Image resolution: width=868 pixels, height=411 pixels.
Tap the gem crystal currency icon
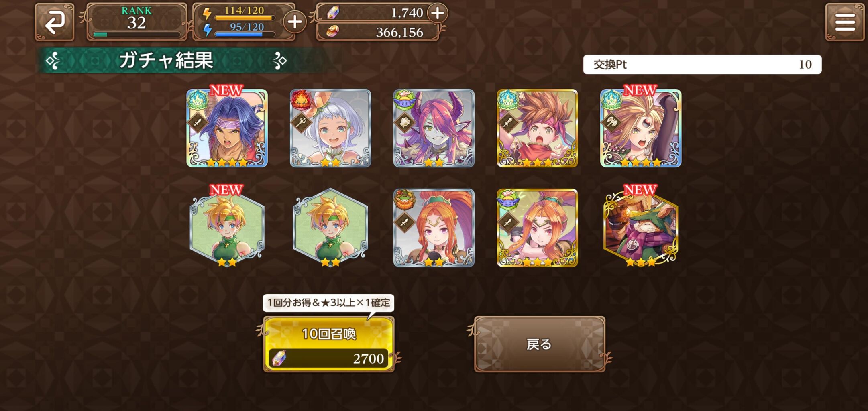tap(333, 13)
